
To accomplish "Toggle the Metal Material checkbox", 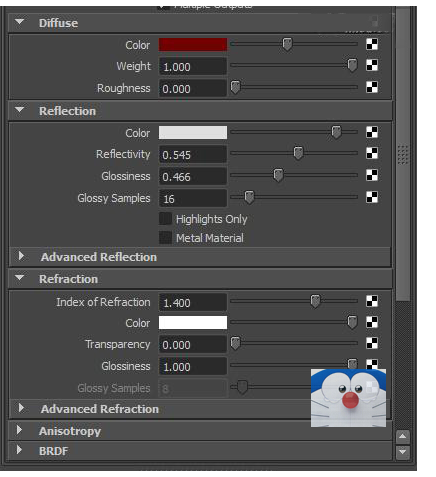I will click(x=165, y=238).
